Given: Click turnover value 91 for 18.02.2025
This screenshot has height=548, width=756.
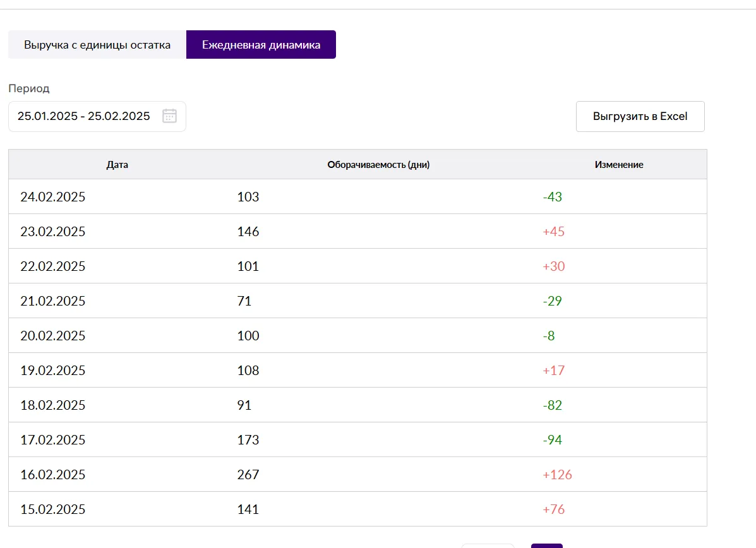Looking at the screenshot, I should [244, 405].
